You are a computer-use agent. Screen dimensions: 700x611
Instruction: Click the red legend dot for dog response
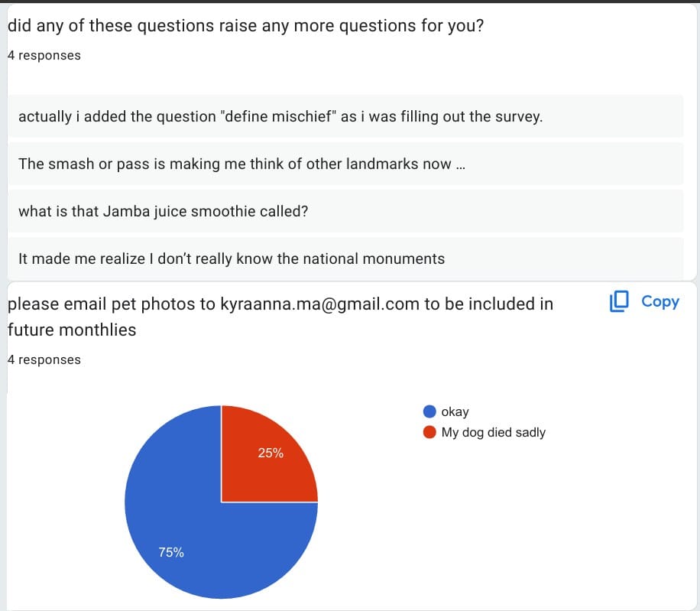429,432
